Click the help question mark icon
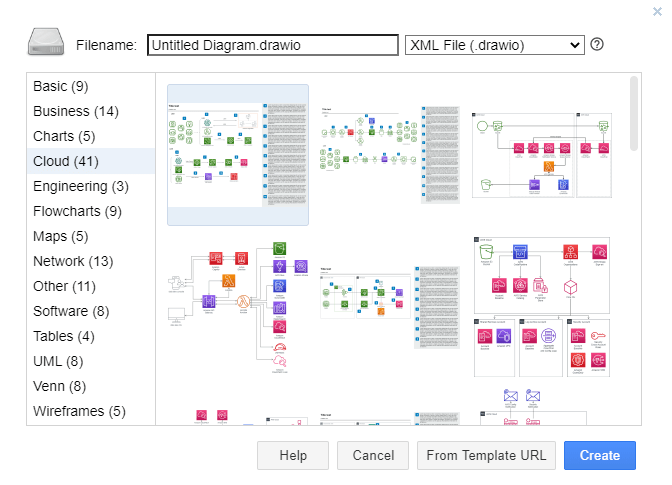The width and height of the screenshot is (672, 485). click(x=597, y=45)
